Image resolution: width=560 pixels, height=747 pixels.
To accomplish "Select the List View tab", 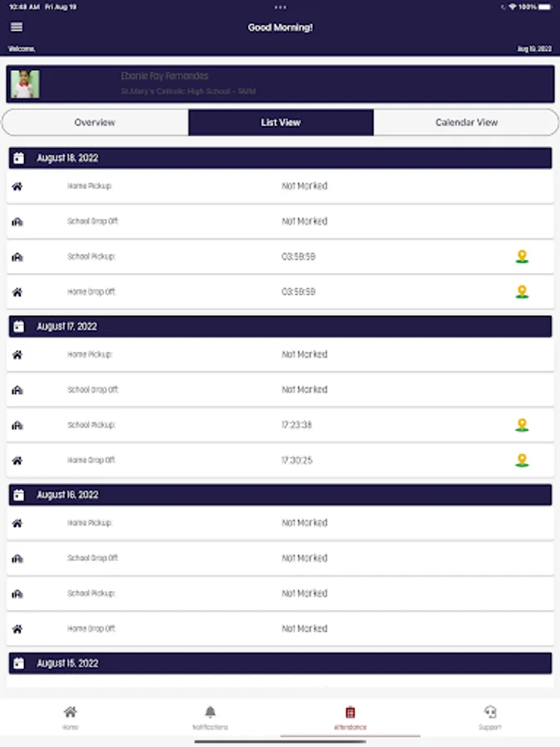I will point(280,122).
